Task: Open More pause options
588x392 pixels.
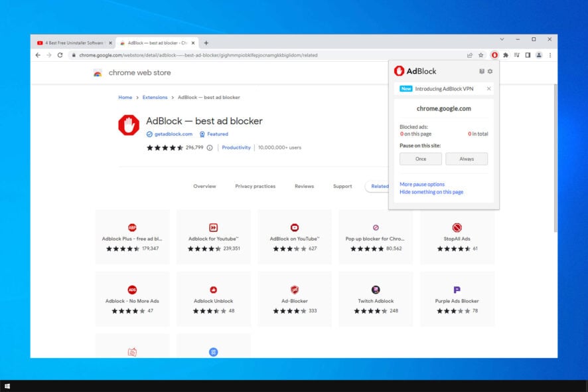Action: point(422,184)
